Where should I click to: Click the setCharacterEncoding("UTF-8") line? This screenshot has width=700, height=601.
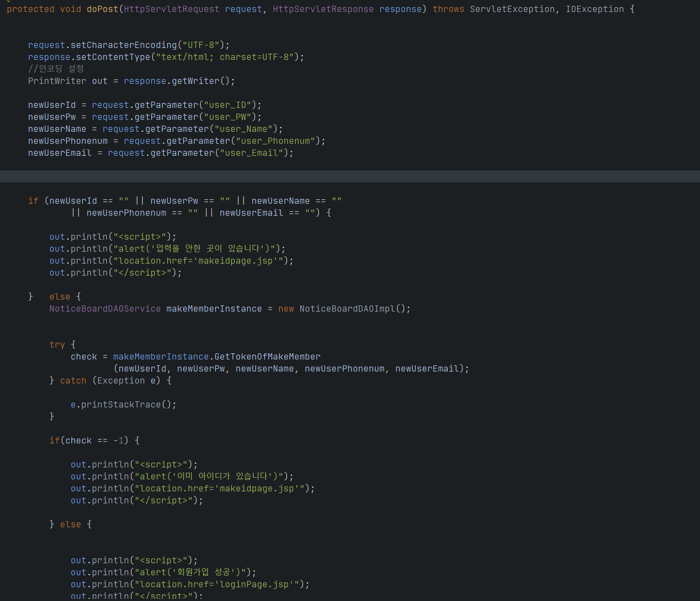(x=129, y=45)
